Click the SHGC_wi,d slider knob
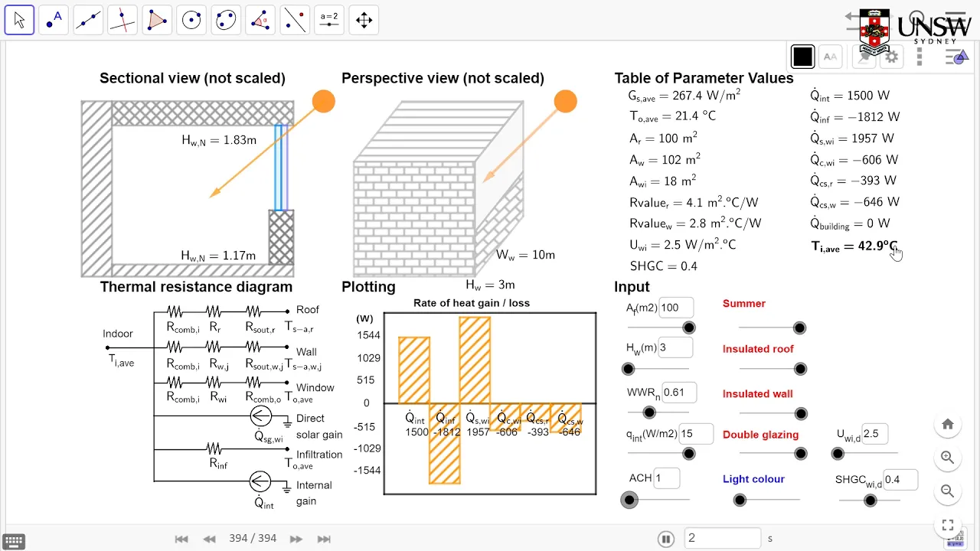 870,500
